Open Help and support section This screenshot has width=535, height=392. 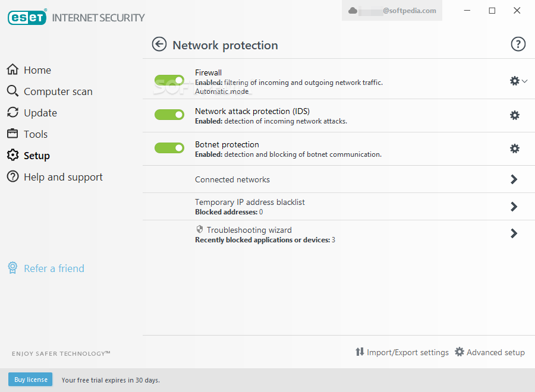63,177
